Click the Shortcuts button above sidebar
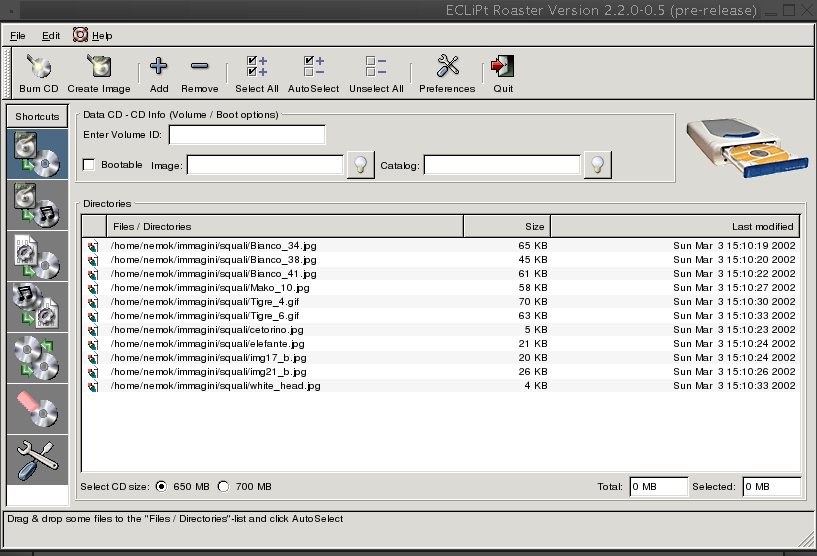 pos(37,117)
